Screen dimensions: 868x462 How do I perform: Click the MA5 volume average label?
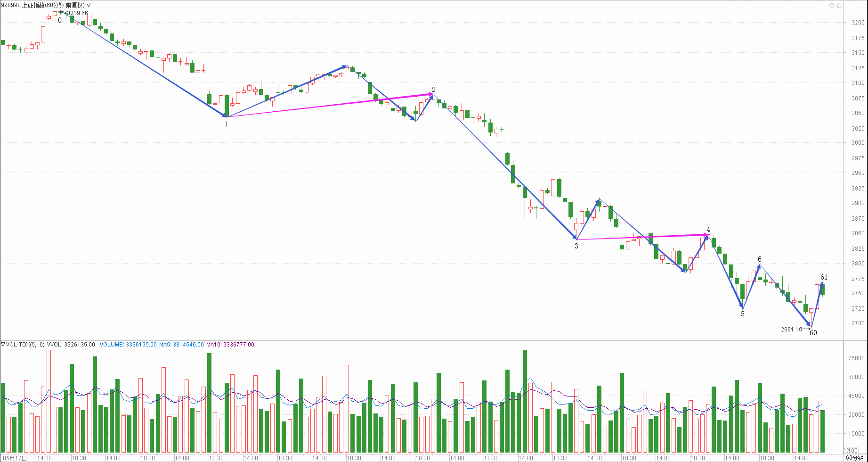click(181, 345)
